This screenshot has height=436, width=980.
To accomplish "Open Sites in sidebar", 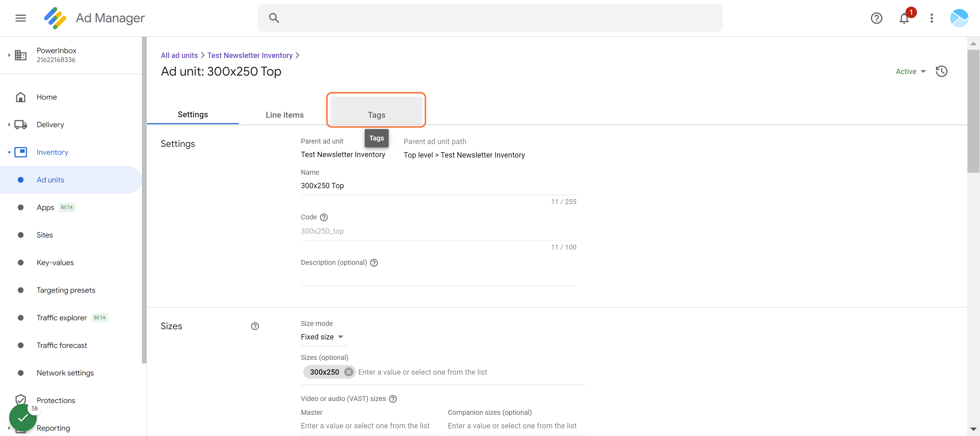I will 71,235.
